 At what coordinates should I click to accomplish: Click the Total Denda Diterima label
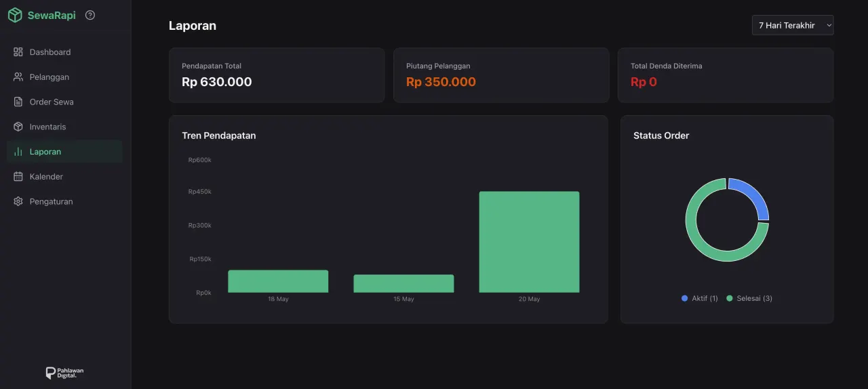[667, 66]
